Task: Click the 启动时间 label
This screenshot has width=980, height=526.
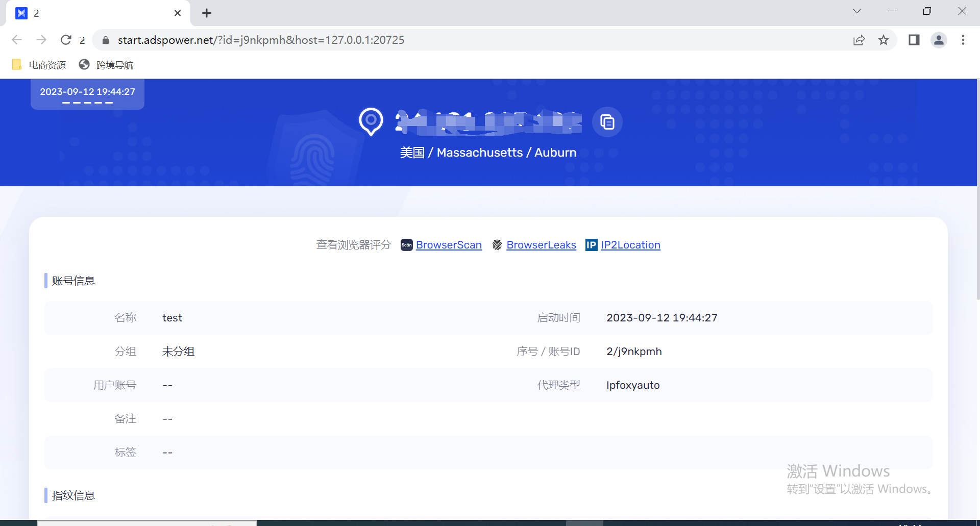Action: [x=558, y=318]
